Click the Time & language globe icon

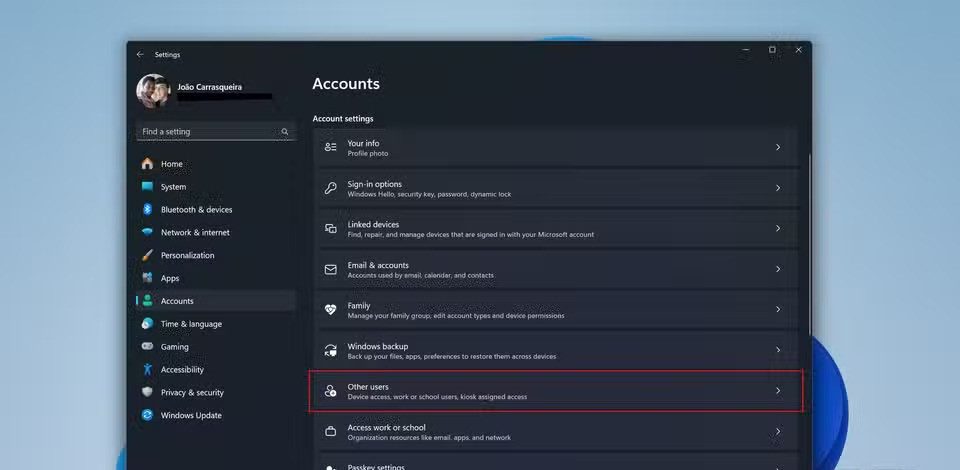point(147,324)
